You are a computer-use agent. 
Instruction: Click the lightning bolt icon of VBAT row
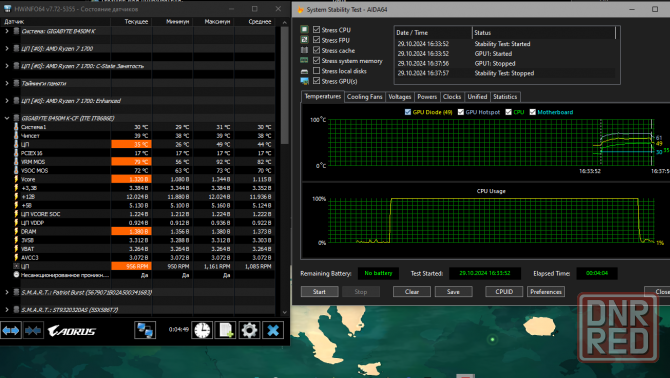coord(16,249)
